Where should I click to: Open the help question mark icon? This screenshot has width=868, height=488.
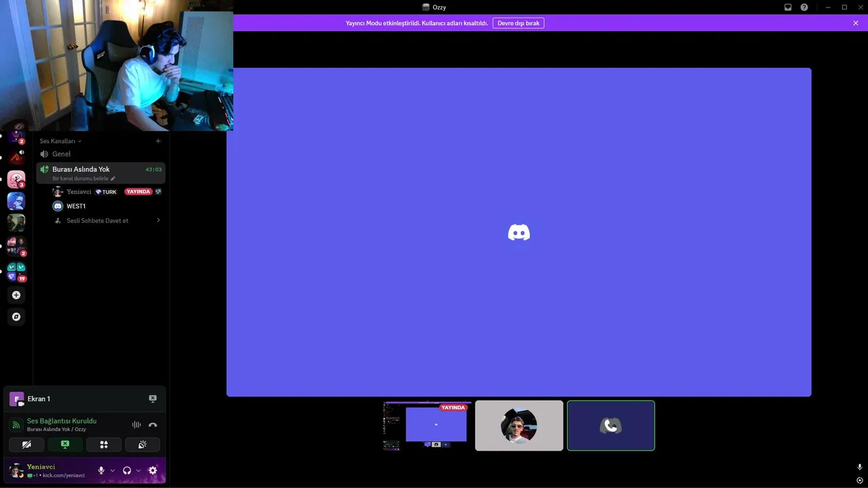804,7
